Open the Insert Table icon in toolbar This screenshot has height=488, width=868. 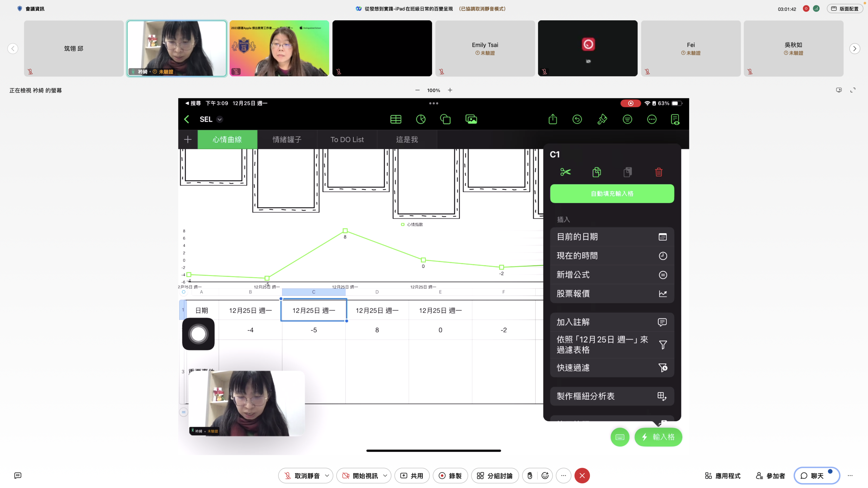point(396,119)
